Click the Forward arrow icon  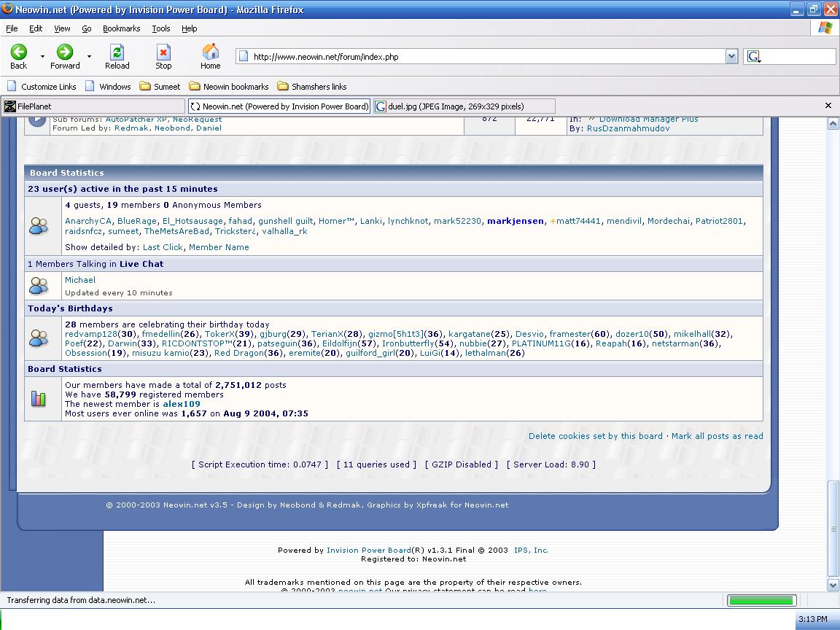[65, 52]
